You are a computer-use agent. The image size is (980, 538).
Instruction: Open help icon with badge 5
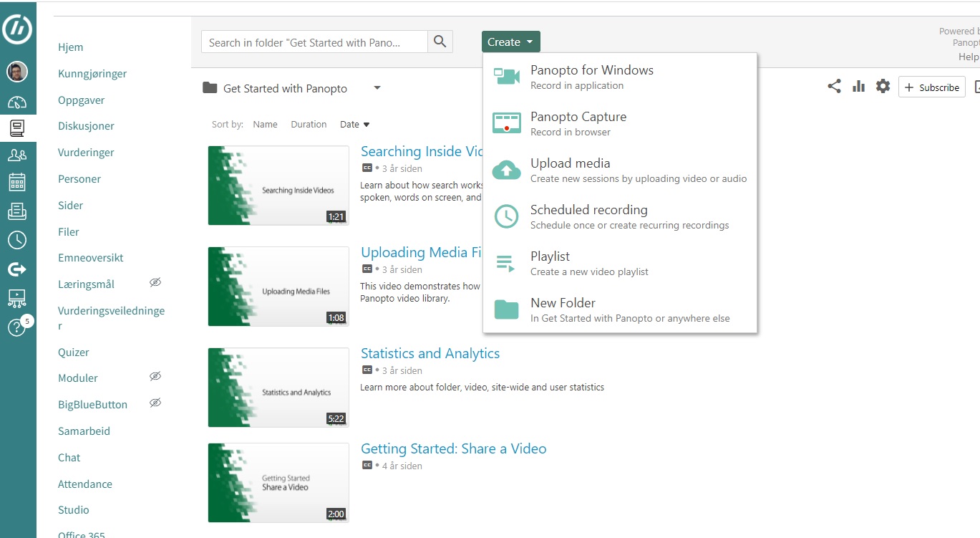[x=17, y=327]
